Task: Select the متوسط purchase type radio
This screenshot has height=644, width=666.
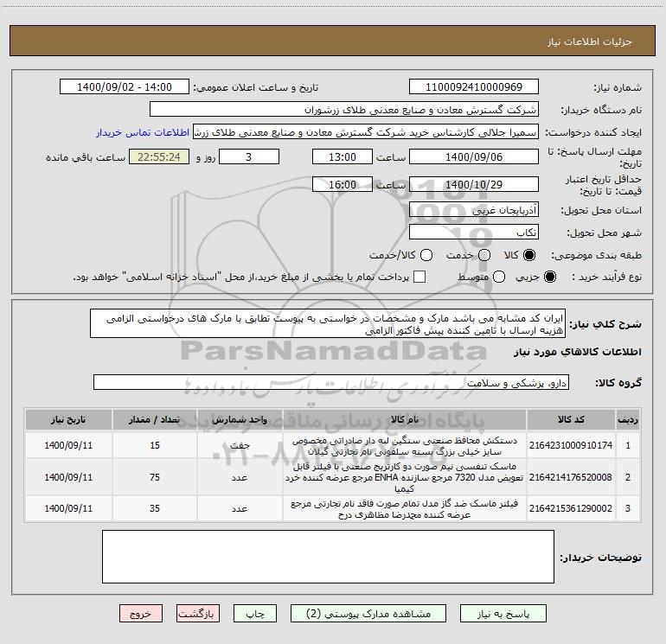Action: [499, 277]
